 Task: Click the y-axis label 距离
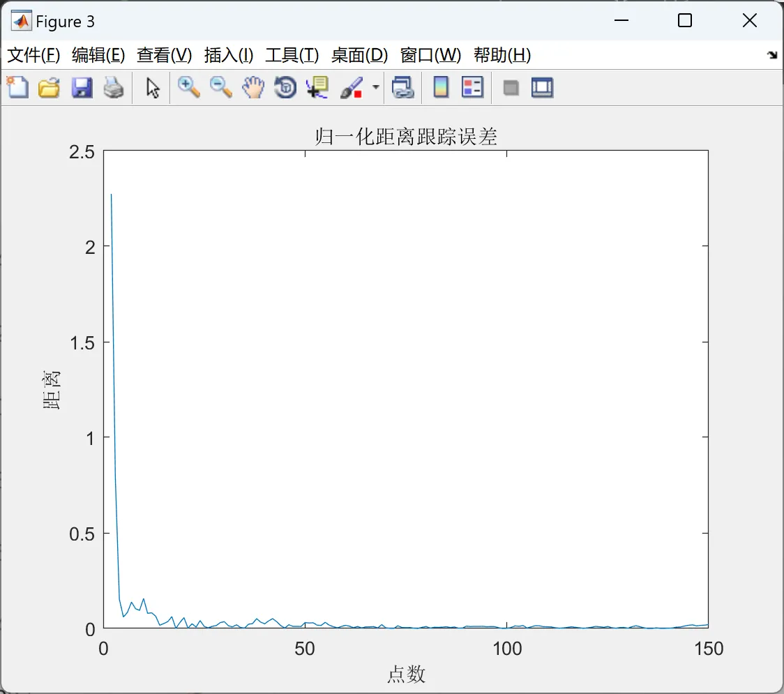pos(51,390)
